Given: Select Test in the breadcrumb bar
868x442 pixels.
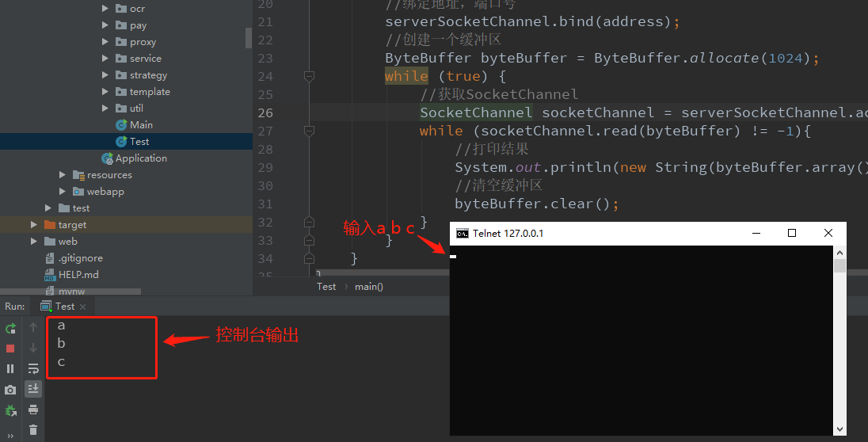Looking at the screenshot, I should pos(326,287).
